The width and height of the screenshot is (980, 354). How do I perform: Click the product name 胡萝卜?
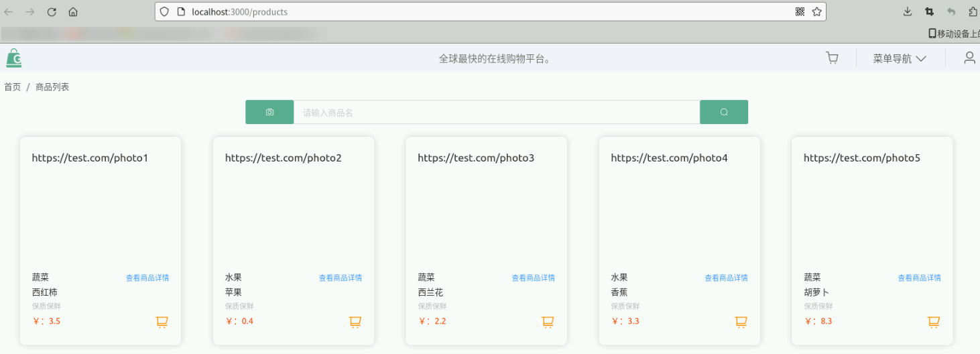816,292
